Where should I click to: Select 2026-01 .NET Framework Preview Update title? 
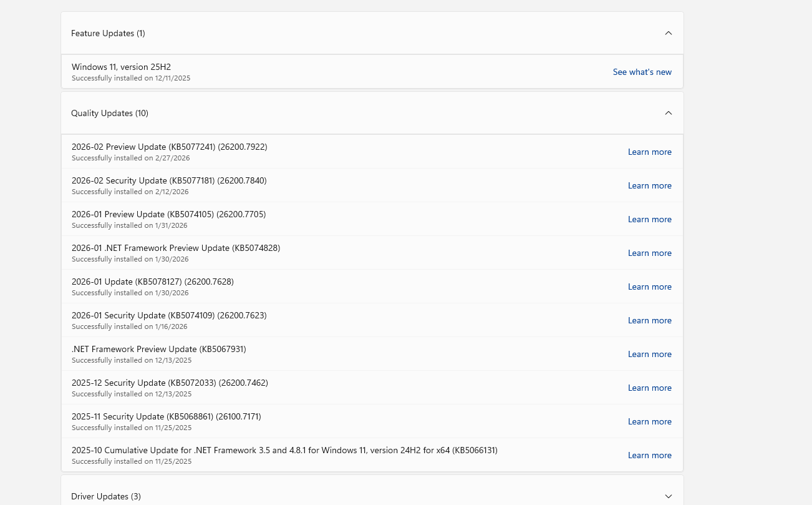pyautogui.click(x=176, y=248)
